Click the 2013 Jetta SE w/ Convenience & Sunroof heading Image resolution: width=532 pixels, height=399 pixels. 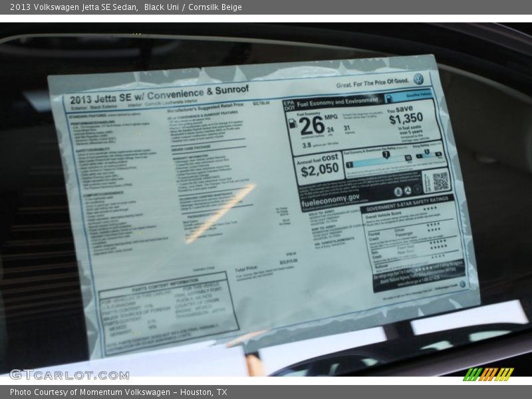pyautogui.click(x=160, y=95)
